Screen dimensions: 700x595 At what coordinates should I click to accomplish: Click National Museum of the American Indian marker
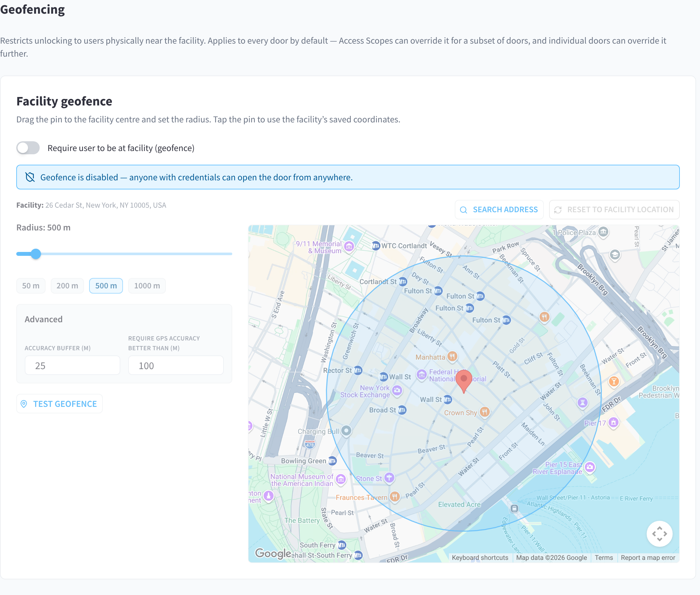click(341, 479)
